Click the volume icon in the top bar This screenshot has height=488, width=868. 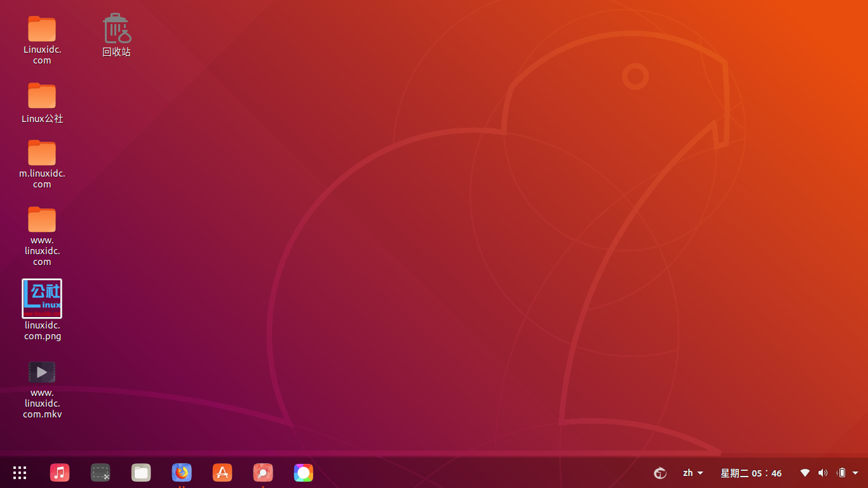pyautogui.click(x=823, y=473)
